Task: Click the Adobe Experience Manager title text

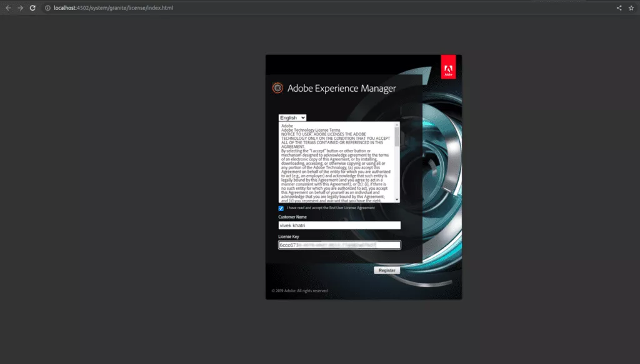Action: 341,89
